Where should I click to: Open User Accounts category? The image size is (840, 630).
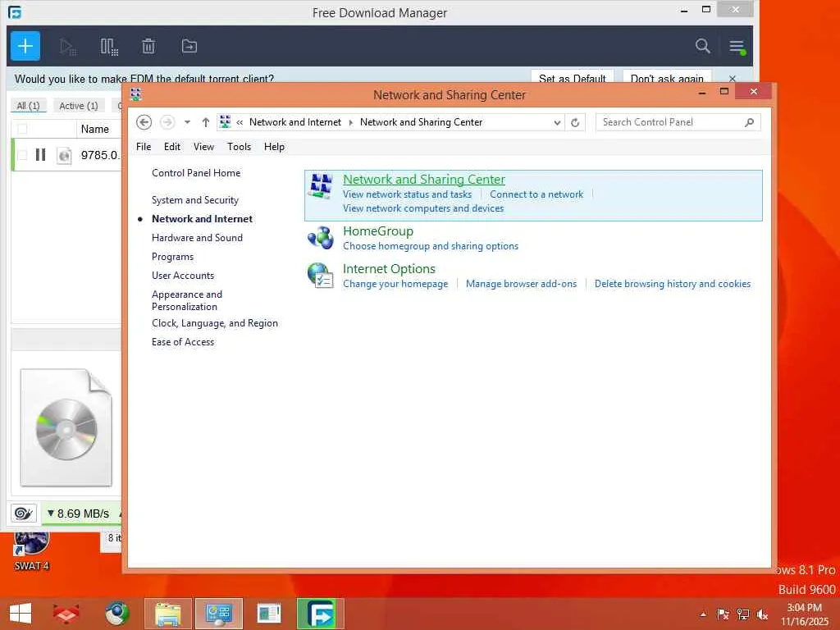[x=183, y=276]
